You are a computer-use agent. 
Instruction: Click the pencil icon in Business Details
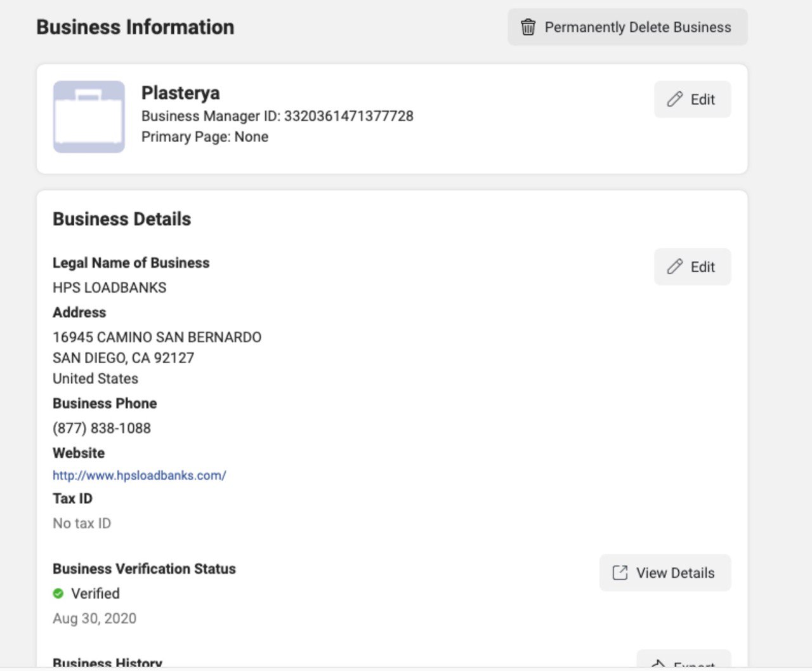pyautogui.click(x=675, y=267)
